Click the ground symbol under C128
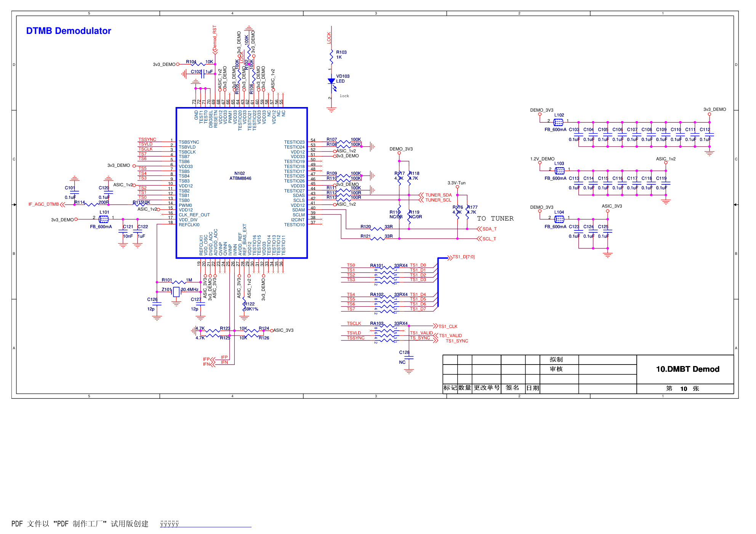The height and width of the screenshot is (534, 756). (409, 371)
